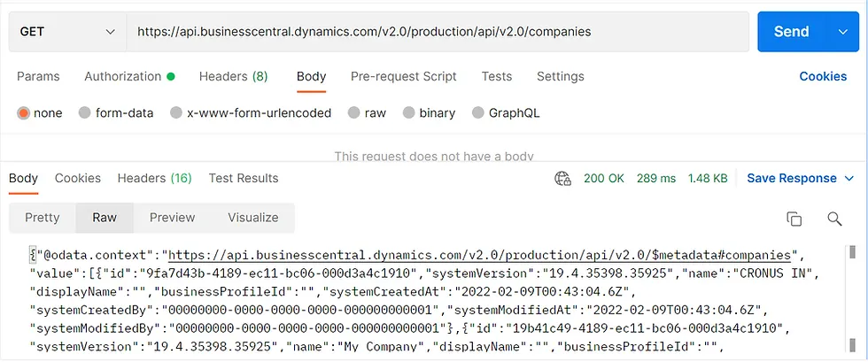Open the Send button dropdown arrow
Screen dimensions: 868x362
click(x=842, y=32)
